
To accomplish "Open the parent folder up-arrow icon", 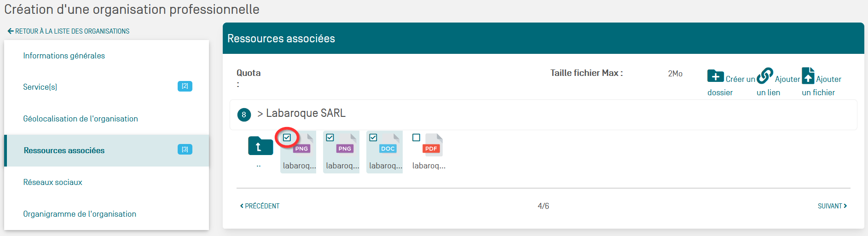I will pyautogui.click(x=260, y=146).
